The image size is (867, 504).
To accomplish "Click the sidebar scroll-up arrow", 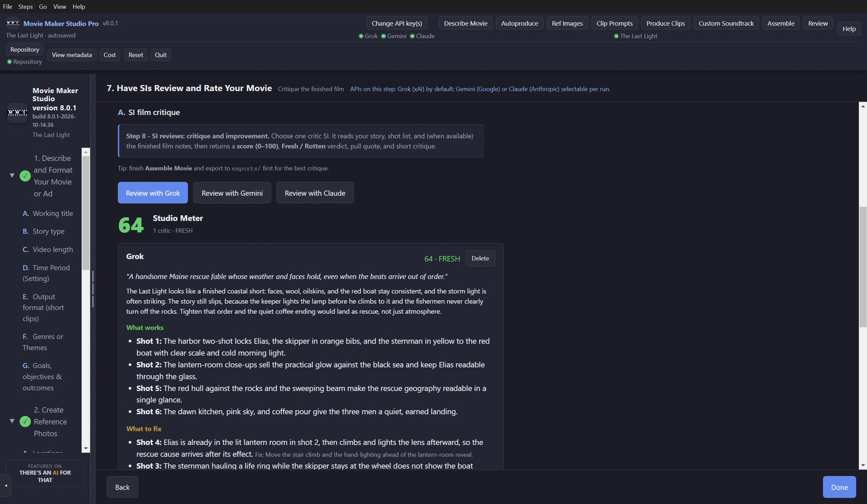I will point(86,152).
